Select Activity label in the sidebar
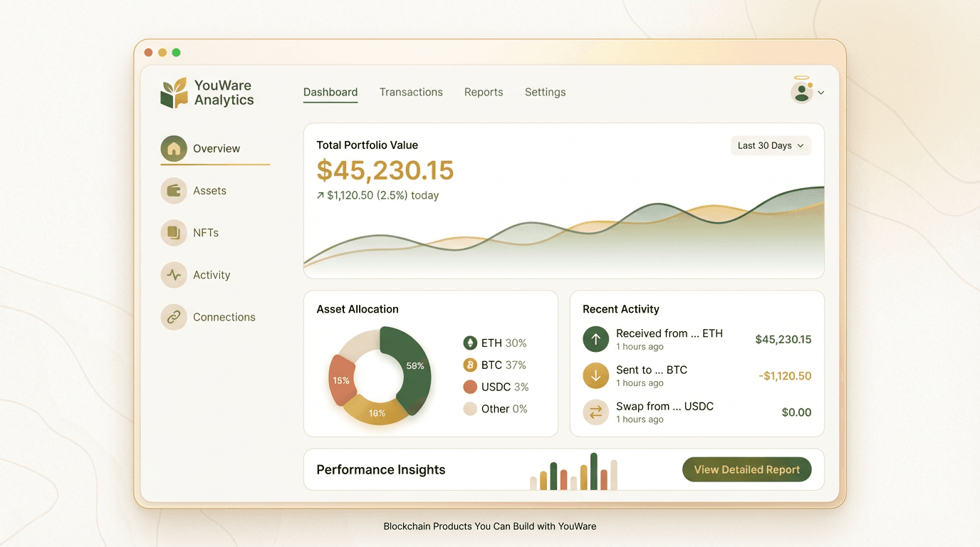 (212, 275)
